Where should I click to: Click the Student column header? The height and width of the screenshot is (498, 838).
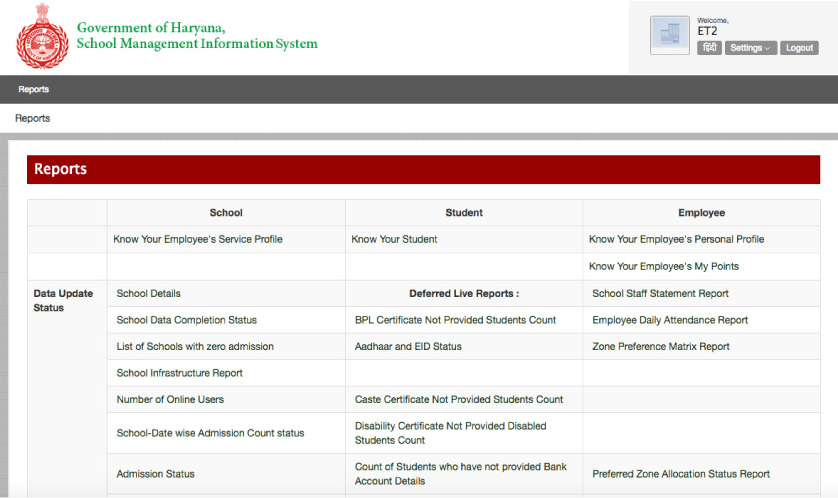pos(464,213)
